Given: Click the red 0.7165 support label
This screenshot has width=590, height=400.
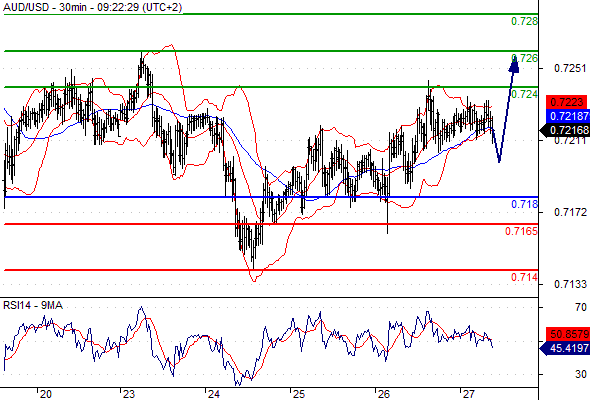Looking at the screenshot, I should pos(522,231).
